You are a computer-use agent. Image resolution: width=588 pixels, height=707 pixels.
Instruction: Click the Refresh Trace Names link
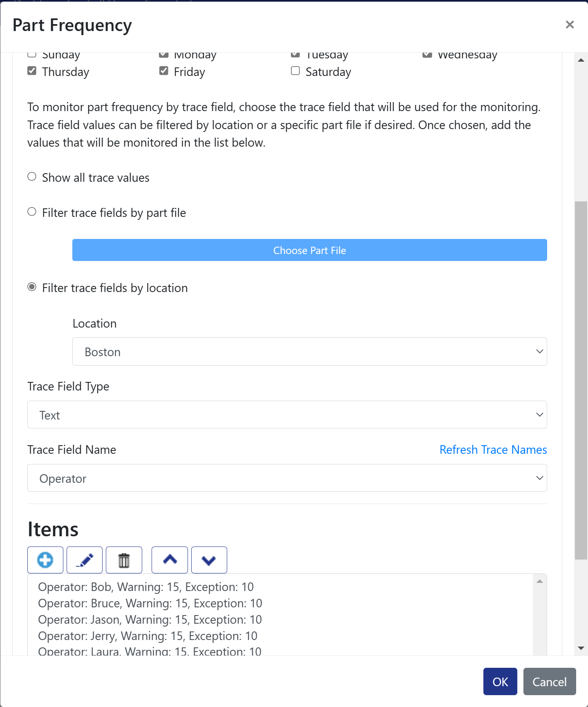click(x=493, y=450)
